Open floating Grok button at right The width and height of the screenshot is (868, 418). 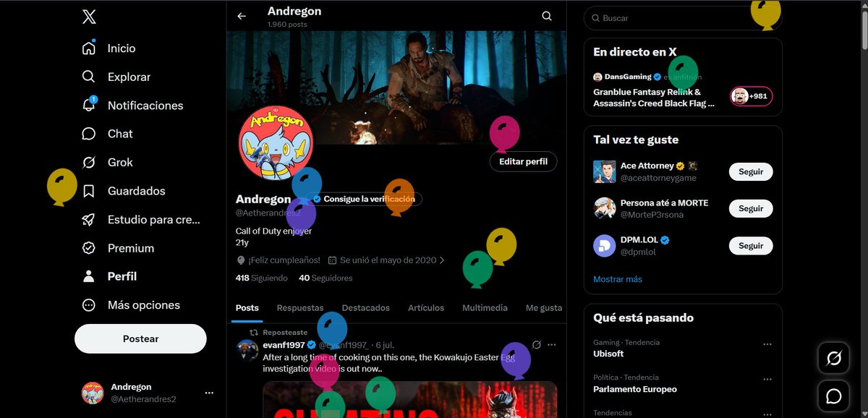[833, 359]
